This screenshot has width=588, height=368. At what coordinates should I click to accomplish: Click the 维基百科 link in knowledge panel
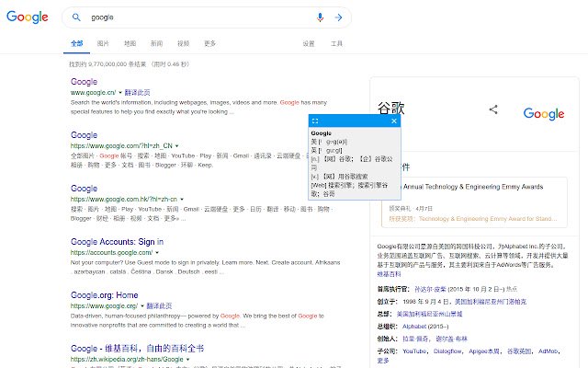tap(389, 274)
